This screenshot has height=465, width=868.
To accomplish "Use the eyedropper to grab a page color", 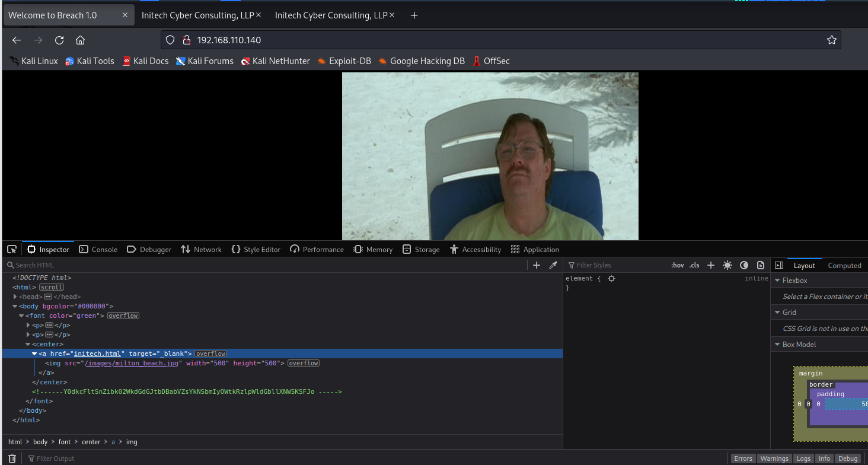I will (x=553, y=265).
